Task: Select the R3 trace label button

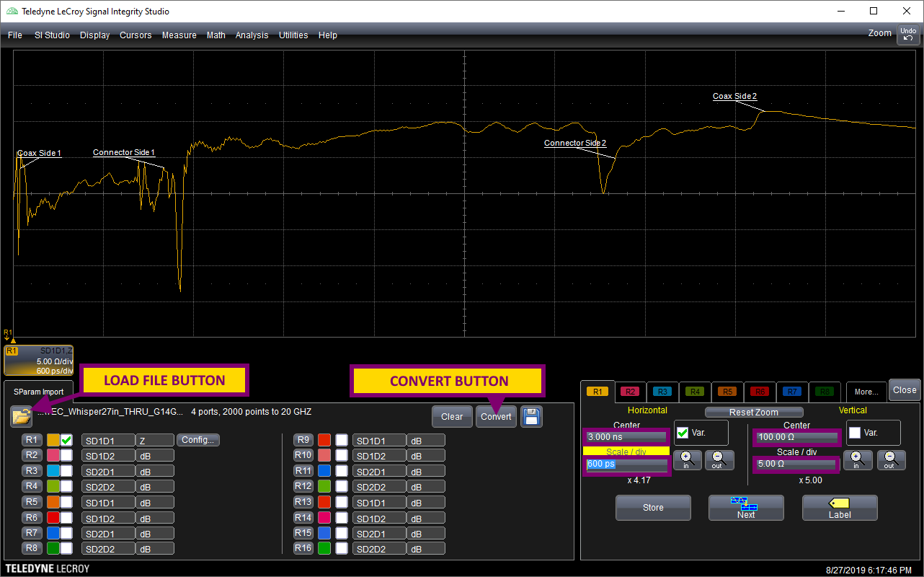Action: pos(31,471)
